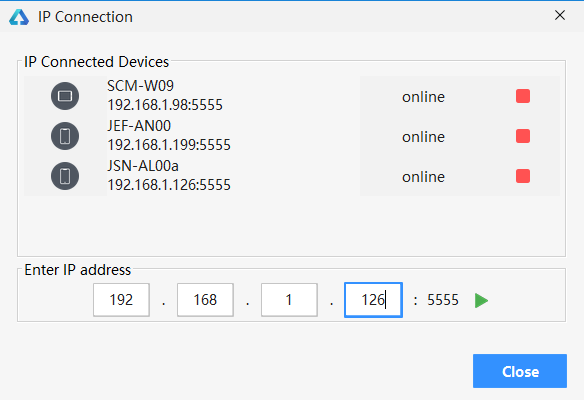Select the 192.168.1.199:5555 device address
This screenshot has height=400, width=584.
pyautogui.click(x=169, y=145)
